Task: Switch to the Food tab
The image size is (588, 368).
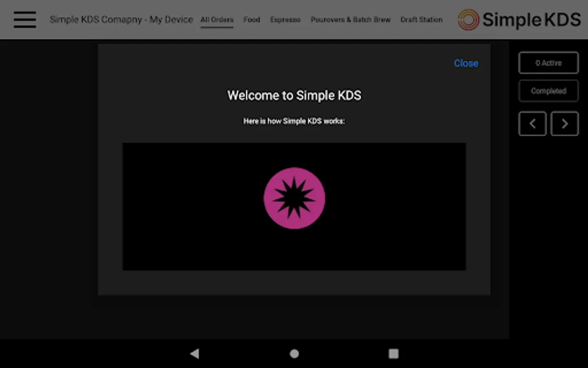Action: coord(252,20)
